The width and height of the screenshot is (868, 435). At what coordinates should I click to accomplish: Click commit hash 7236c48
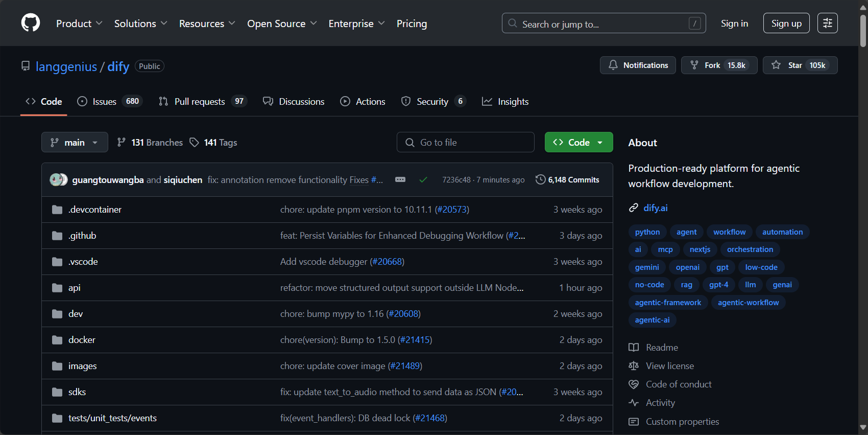click(456, 179)
